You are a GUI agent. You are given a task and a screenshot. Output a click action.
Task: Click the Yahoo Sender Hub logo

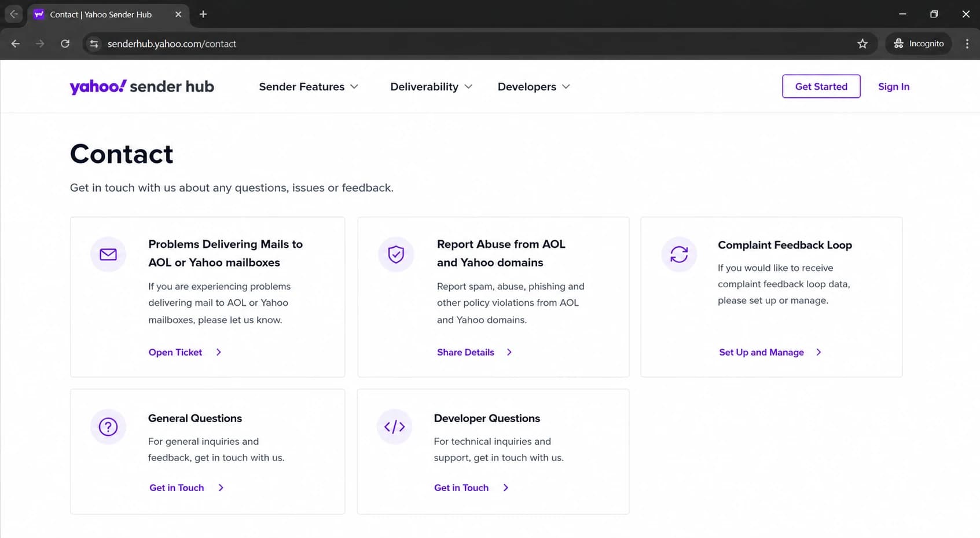tap(142, 86)
